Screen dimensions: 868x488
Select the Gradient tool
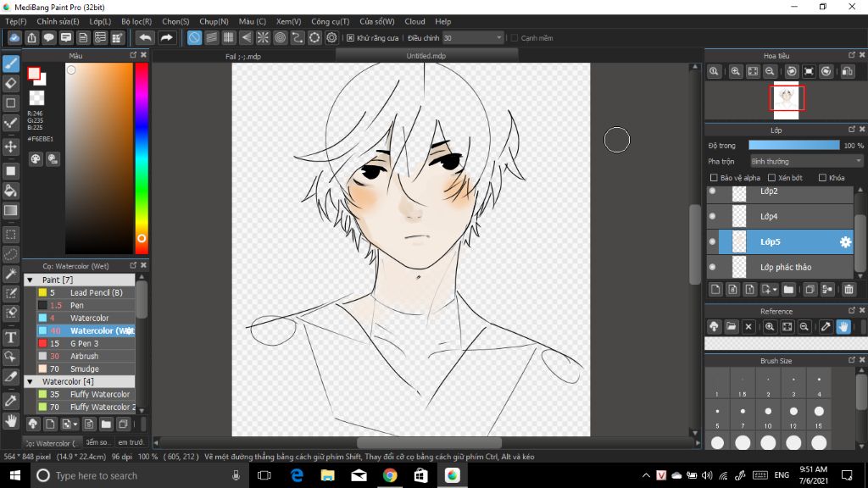10,210
